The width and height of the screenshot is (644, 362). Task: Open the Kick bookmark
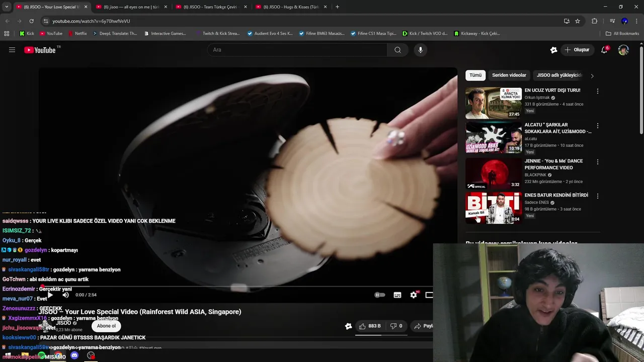point(27,34)
